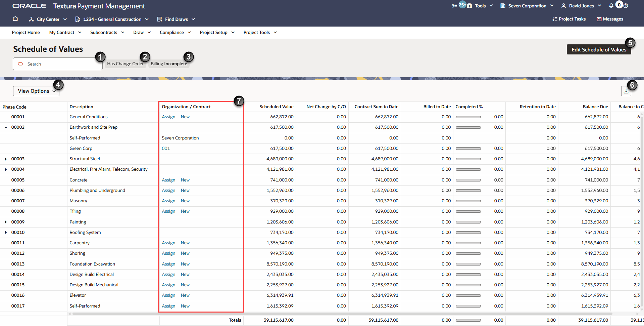Open the Project Tools menu
The height and width of the screenshot is (326, 644).
tap(260, 33)
